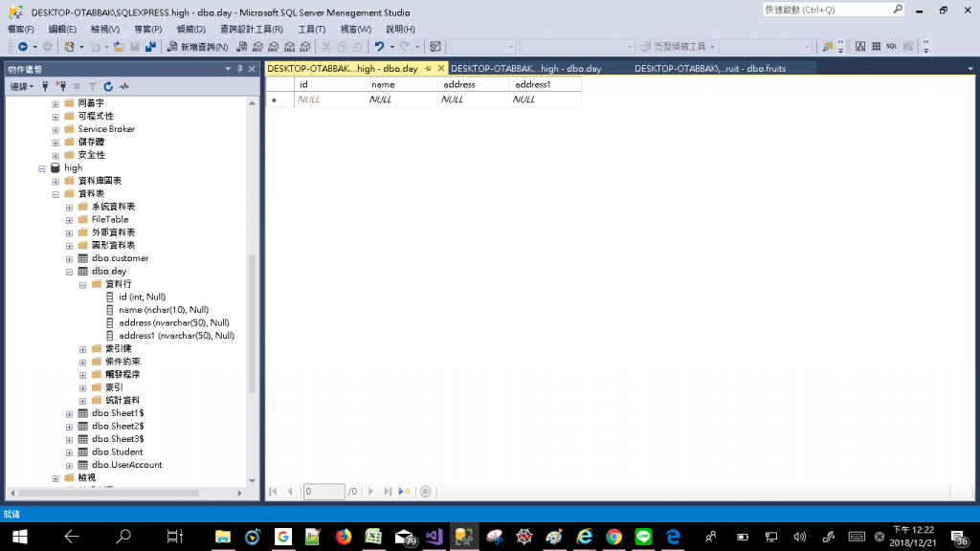This screenshot has height=551, width=980.
Task: Click the navigate backward toolbar icon
Action: [23, 47]
